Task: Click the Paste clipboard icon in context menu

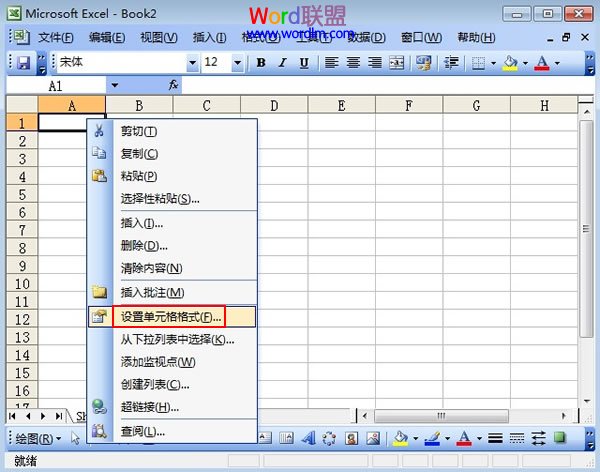Action: pos(99,176)
